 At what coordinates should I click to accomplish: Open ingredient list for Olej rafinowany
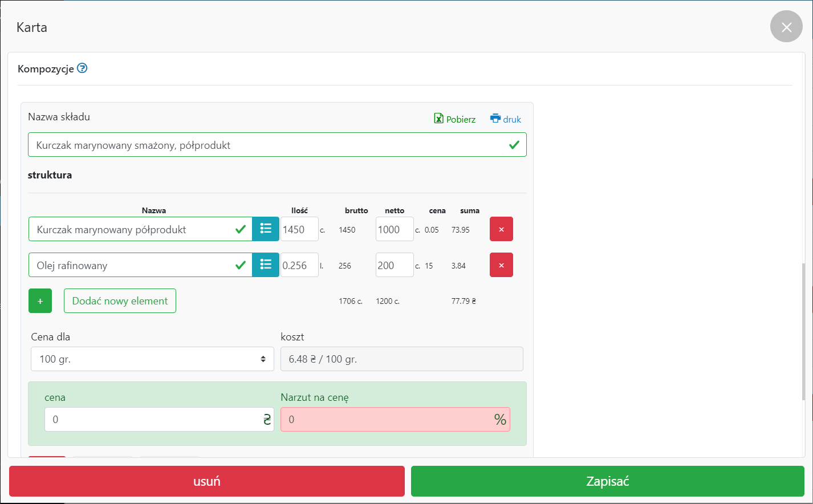[x=266, y=265]
